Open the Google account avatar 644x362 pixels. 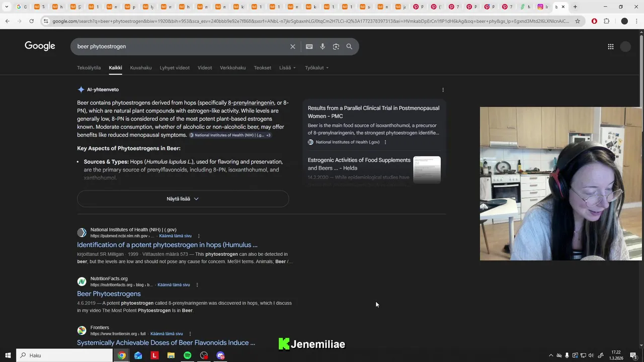coord(625,47)
